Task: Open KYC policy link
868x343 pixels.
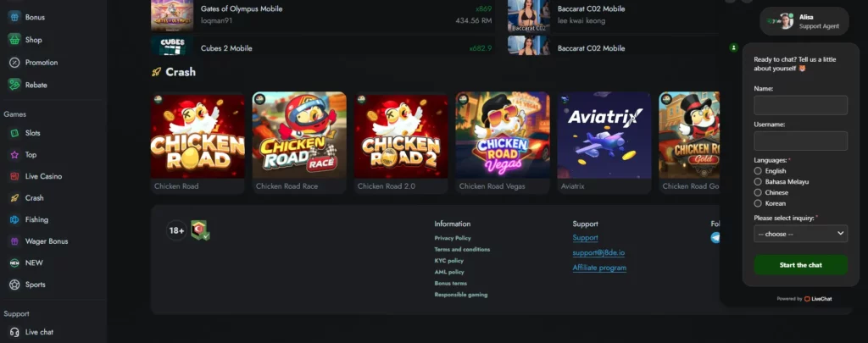Action: pos(449,261)
